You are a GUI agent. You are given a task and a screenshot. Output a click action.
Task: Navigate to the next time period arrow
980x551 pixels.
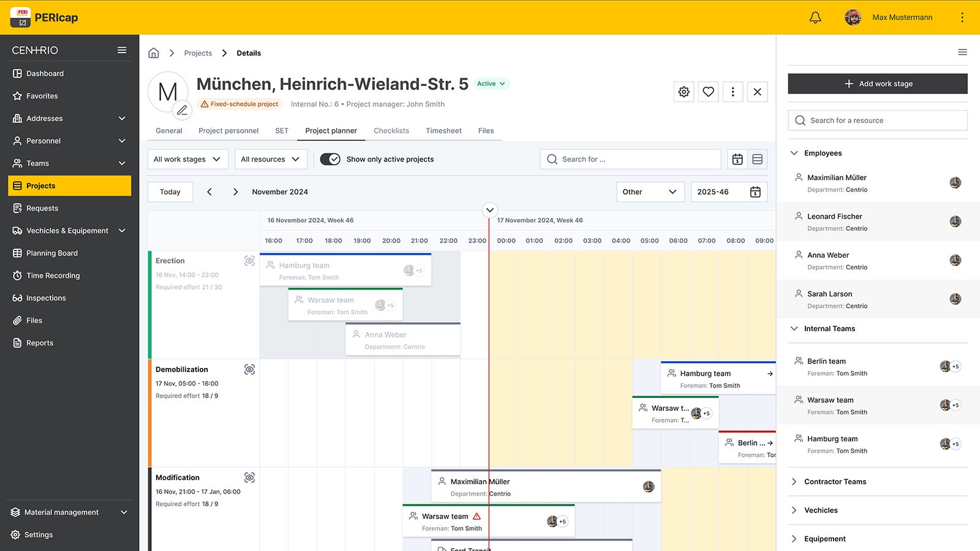pos(235,192)
